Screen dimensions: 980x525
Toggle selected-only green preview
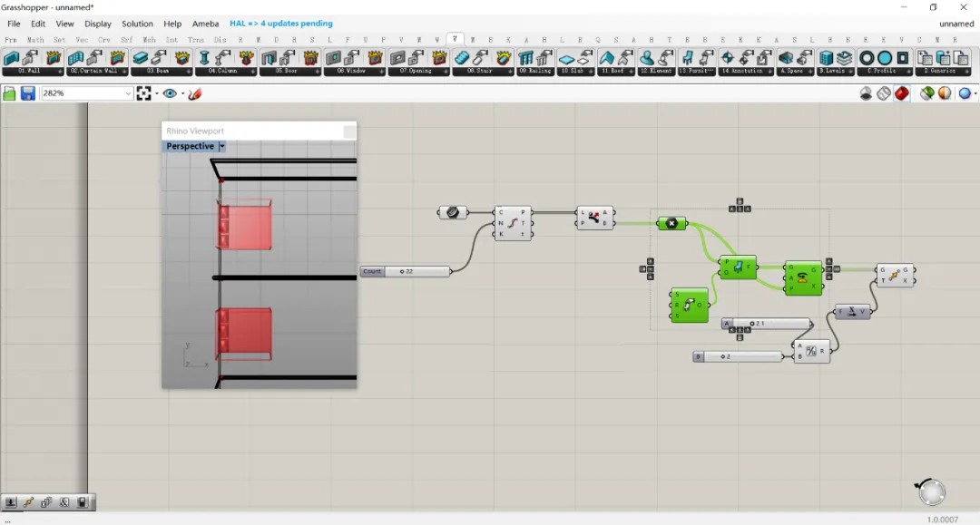tap(926, 93)
